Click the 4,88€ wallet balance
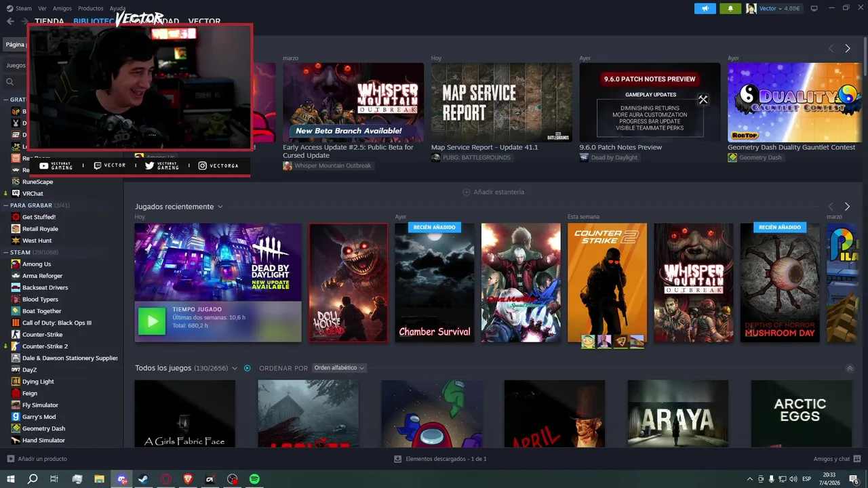Viewport: 868px width, 488px height. tap(791, 8)
